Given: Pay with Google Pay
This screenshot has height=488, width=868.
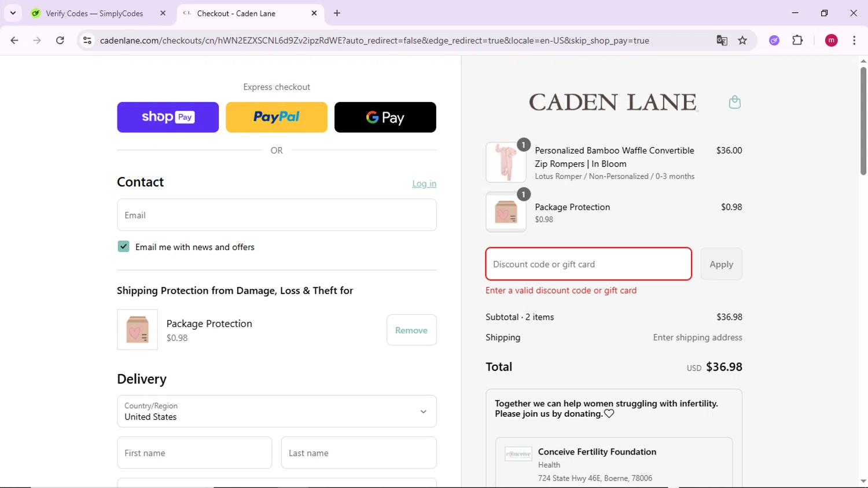Looking at the screenshot, I should [x=385, y=118].
